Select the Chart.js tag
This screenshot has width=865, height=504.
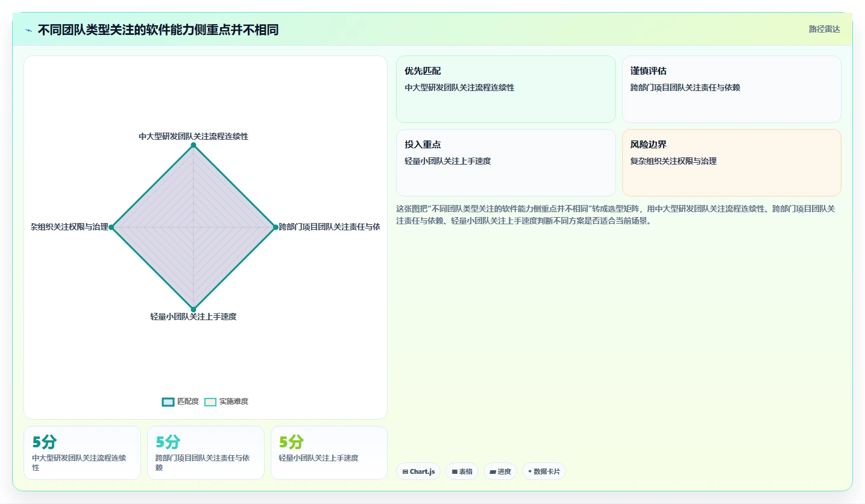point(419,471)
